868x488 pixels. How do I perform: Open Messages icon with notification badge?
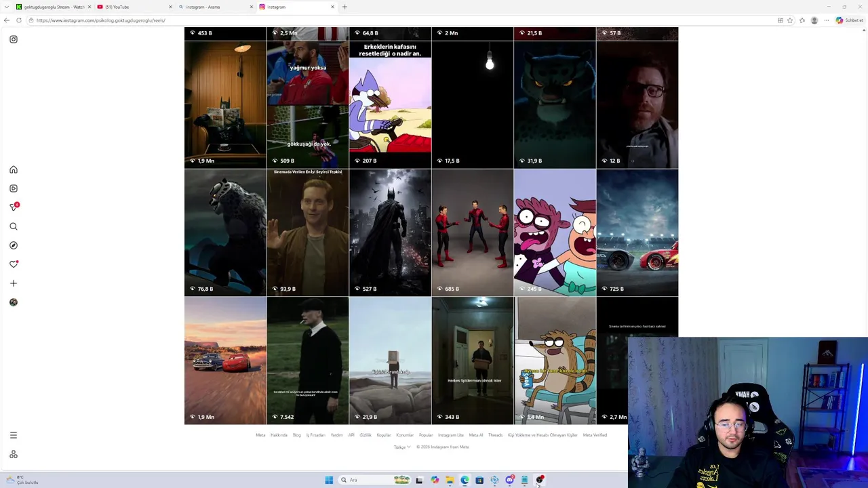point(14,207)
